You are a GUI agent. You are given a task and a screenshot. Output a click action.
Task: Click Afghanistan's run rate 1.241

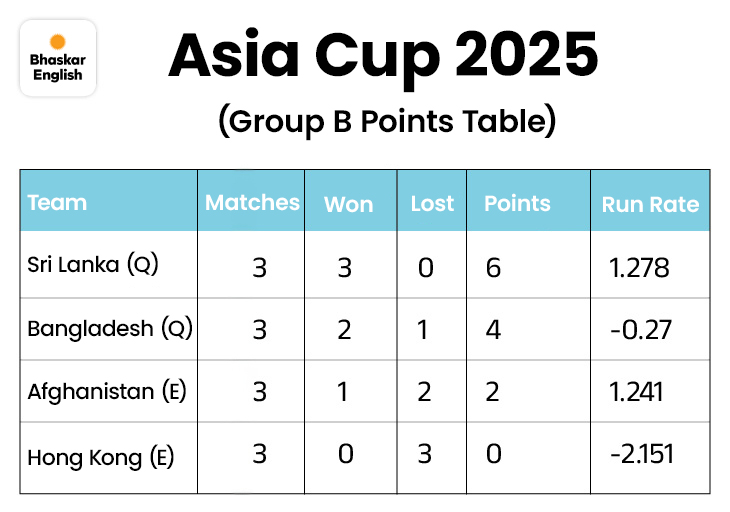click(x=636, y=393)
